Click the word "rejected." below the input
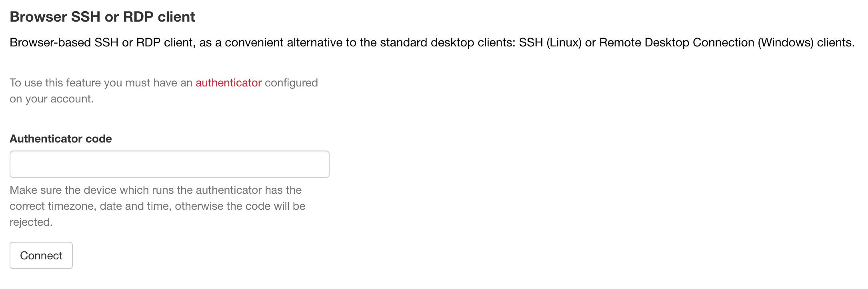 31,222
